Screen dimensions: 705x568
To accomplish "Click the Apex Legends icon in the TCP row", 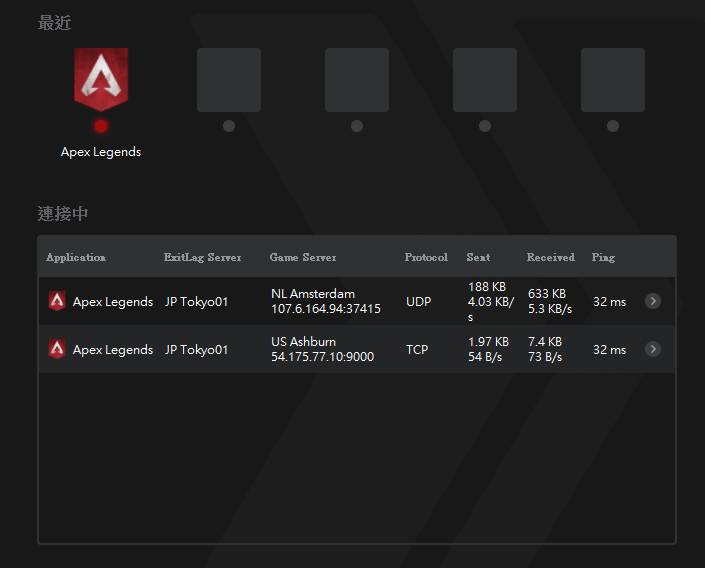I will click(58, 349).
